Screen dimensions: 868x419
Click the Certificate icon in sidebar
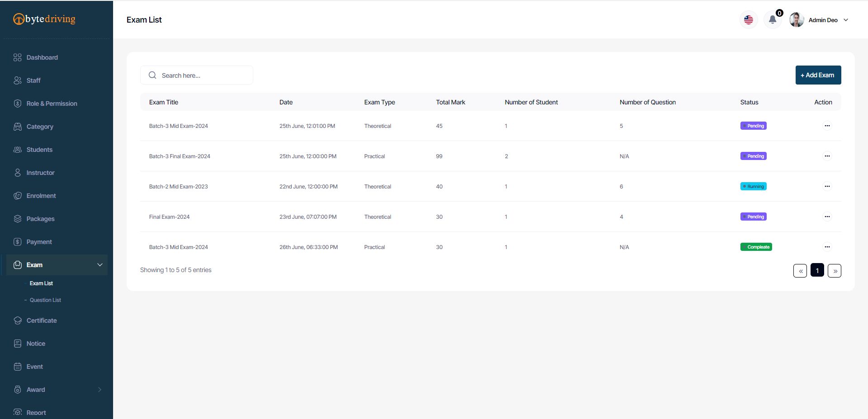(x=18, y=320)
